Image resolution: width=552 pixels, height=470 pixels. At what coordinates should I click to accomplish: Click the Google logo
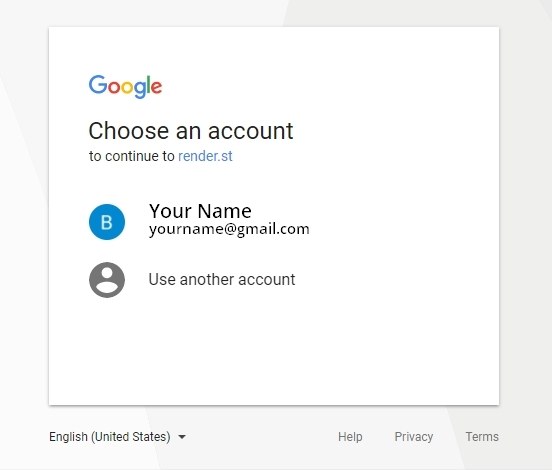click(125, 86)
